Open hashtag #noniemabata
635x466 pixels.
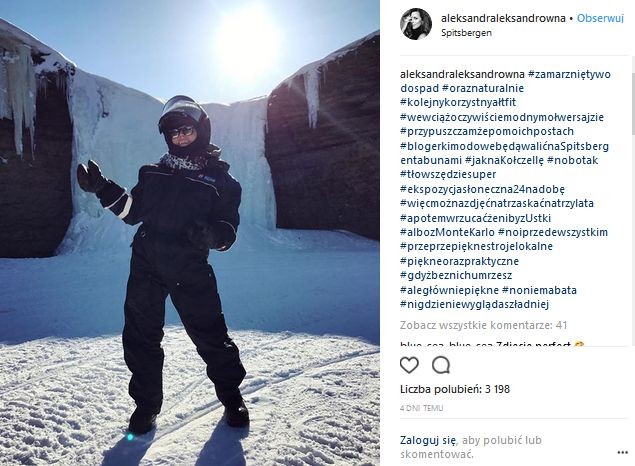click(539, 290)
